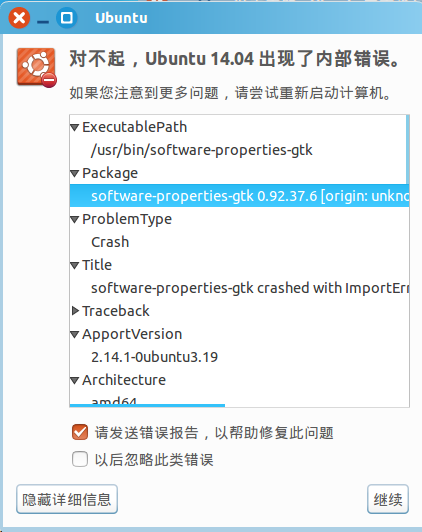Collapse the Architecture section
This screenshot has height=532, width=422.
pos(75,380)
